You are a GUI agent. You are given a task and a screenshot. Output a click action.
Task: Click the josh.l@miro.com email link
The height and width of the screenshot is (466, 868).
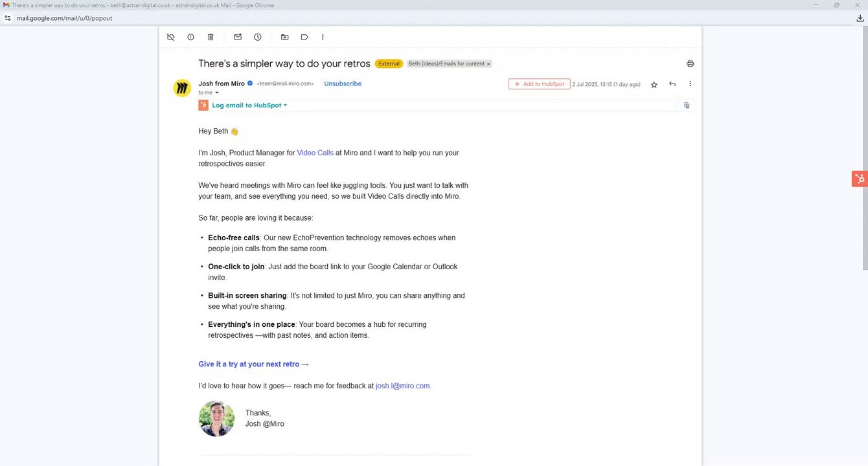click(x=404, y=386)
